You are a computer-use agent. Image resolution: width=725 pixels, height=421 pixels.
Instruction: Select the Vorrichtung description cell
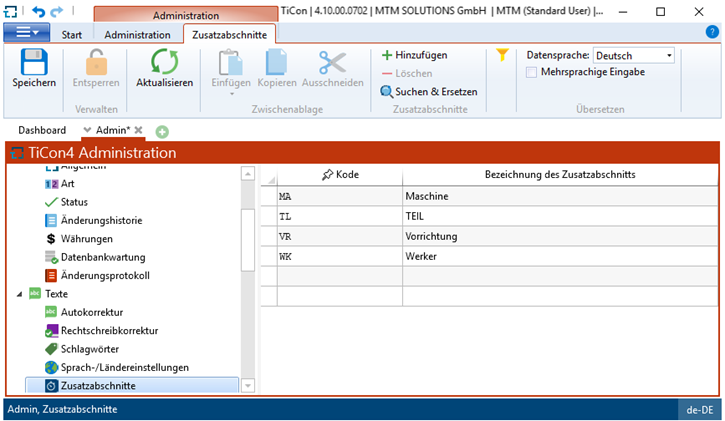(x=560, y=237)
